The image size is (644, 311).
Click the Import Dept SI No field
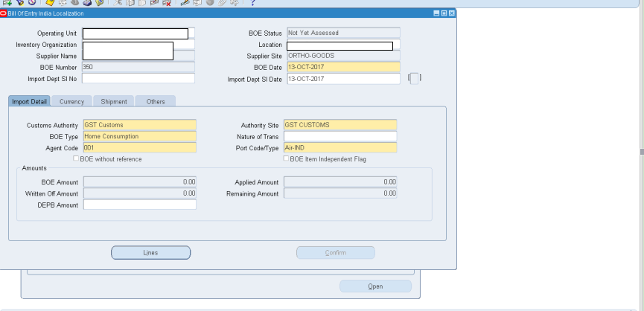point(138,78)
